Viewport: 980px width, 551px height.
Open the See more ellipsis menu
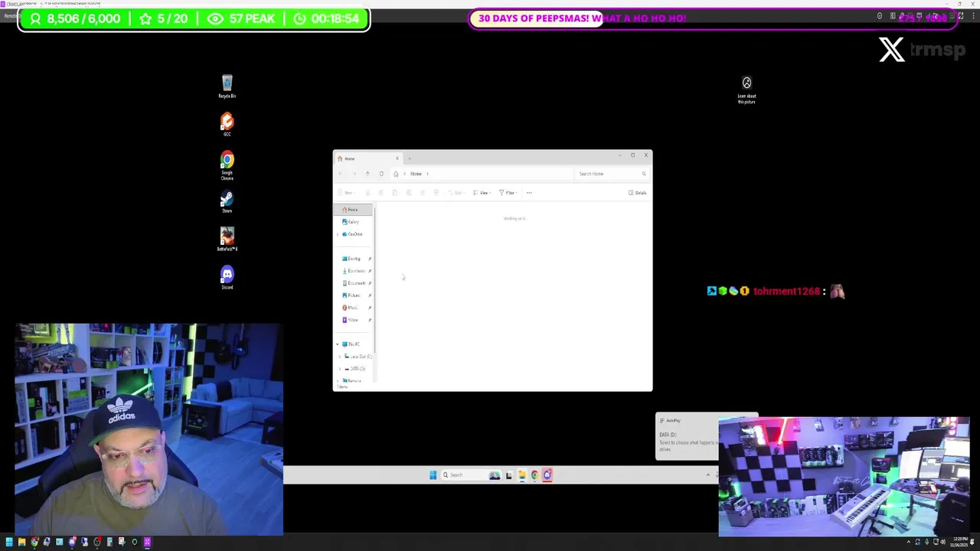point(529,193)
